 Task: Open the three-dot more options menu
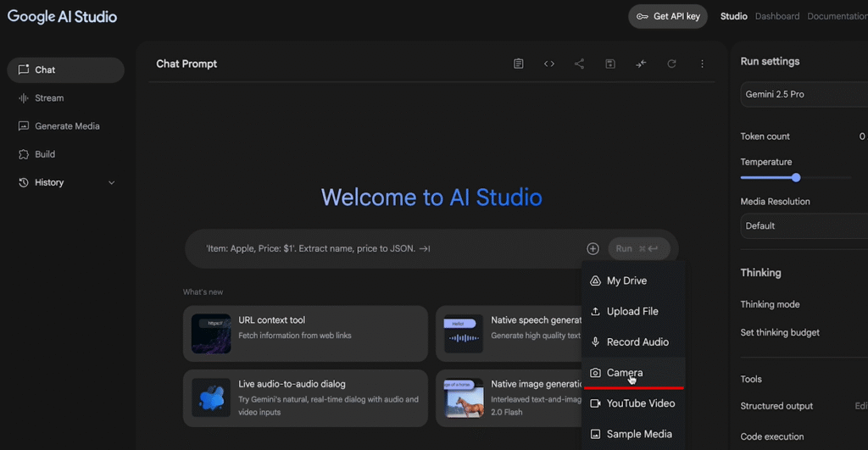point(702,64)
